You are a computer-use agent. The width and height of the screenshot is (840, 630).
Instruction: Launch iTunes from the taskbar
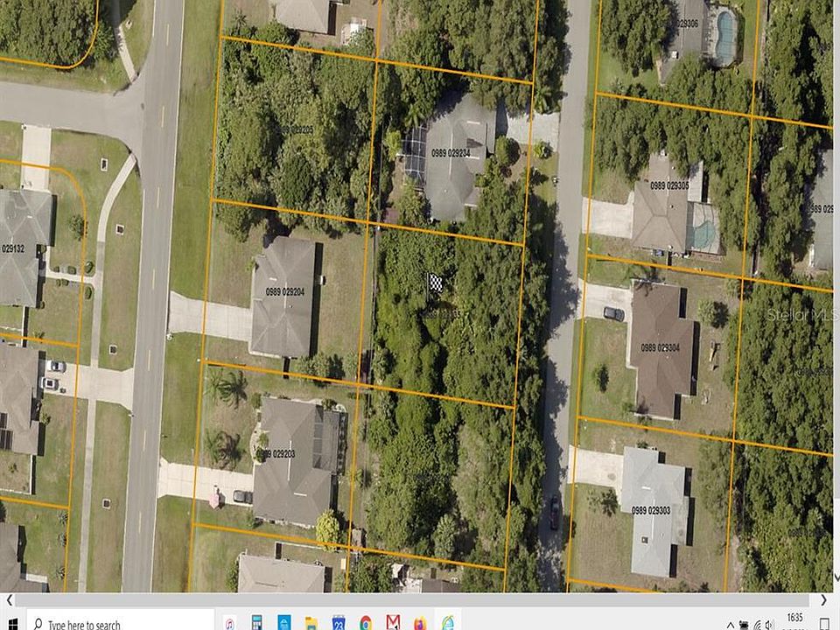pos(229,624)
